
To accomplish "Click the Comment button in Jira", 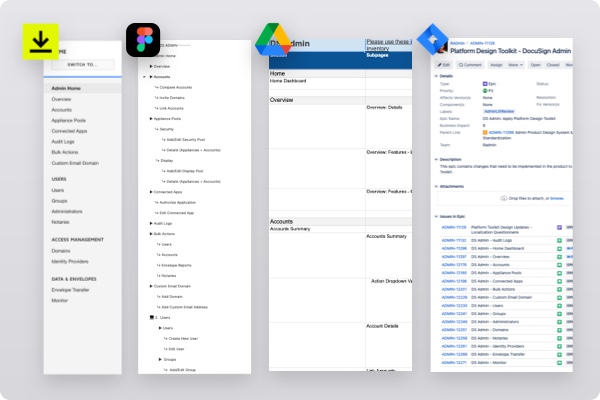I will (473, 63).
